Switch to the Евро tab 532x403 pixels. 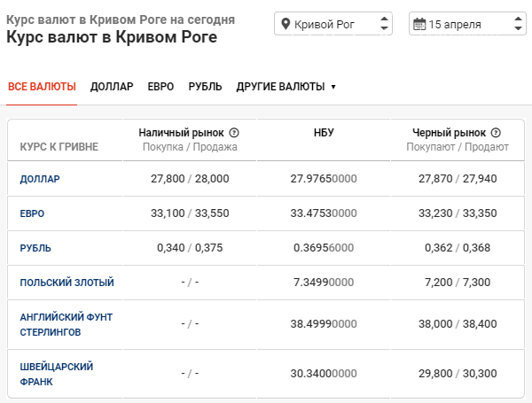(x=160, y=87)
